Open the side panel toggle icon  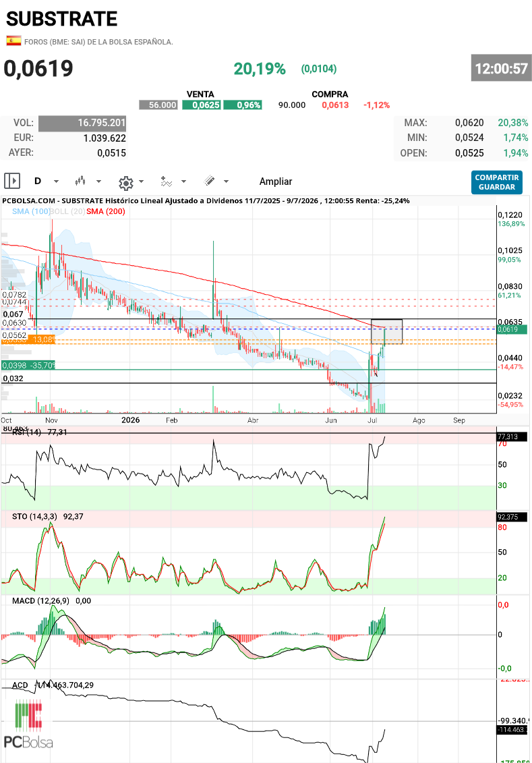tap(12, 181)
